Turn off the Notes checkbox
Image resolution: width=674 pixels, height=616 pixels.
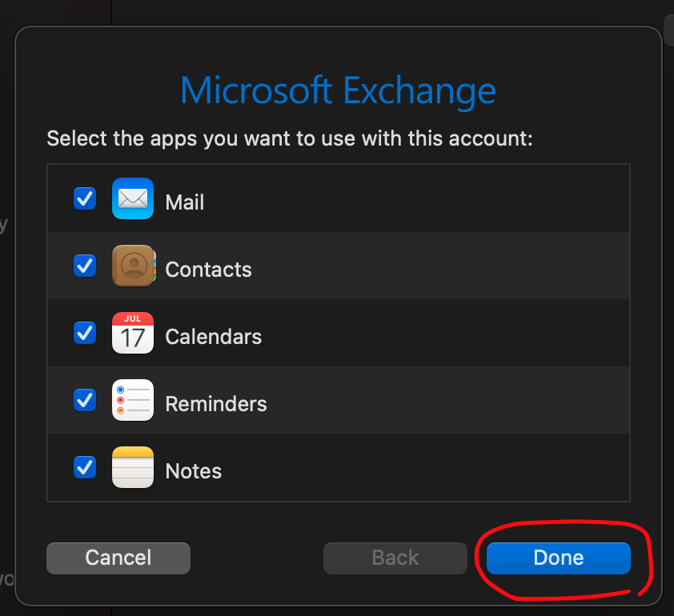[x=85, y=467]
